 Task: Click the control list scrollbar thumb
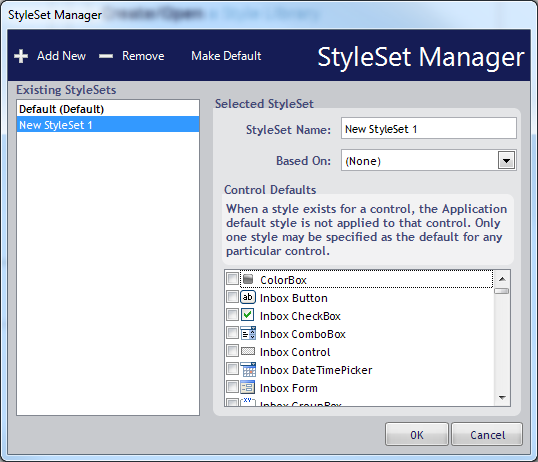(502, 291)
